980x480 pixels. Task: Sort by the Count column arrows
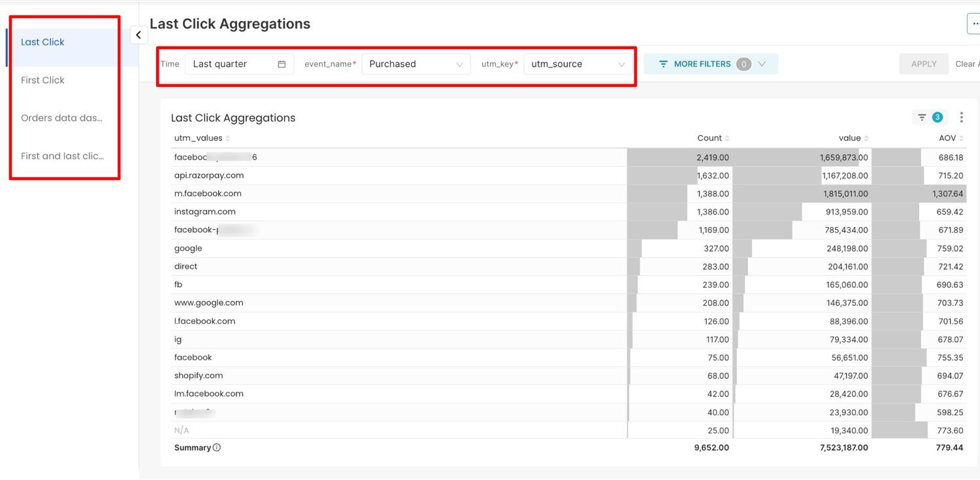pos(727,139)
